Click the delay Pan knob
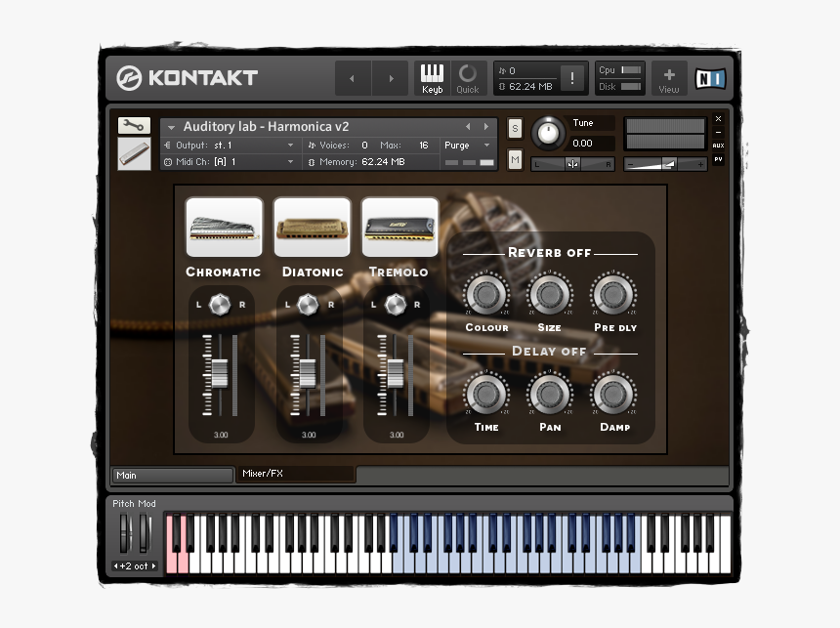Viewport: 840px width, 628px height. (549, 394)
